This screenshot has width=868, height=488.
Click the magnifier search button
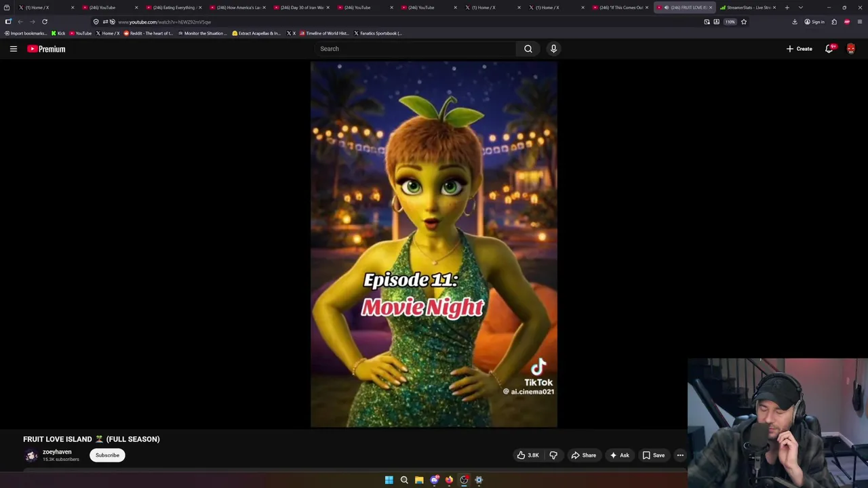(528, 49)
